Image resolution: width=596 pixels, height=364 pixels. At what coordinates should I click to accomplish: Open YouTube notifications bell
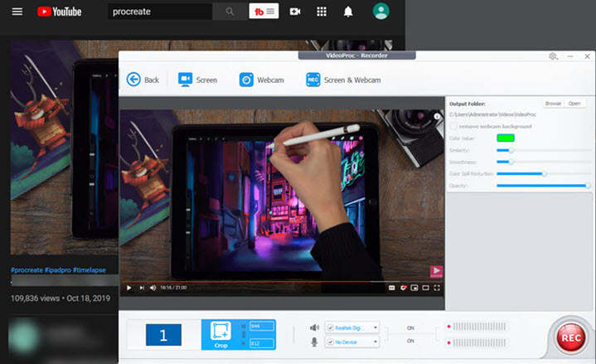tap(348, 12)
